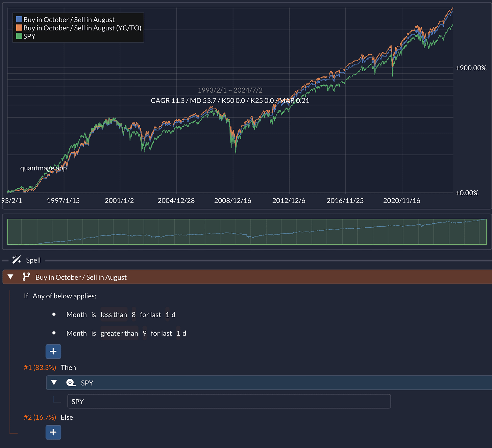Collapse the Buy in October strategy block

tap(10, 277)
